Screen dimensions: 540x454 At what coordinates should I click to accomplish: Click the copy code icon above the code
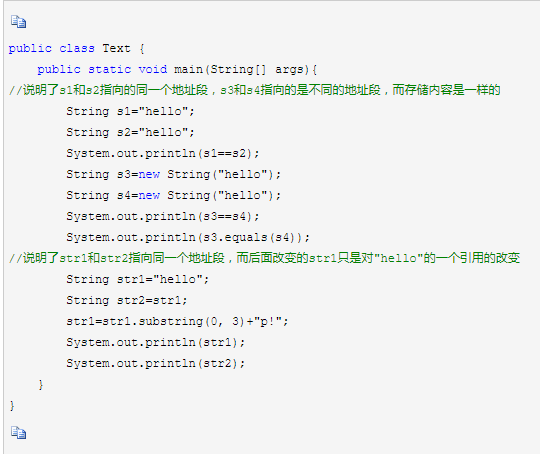click(x=19, y=21)
